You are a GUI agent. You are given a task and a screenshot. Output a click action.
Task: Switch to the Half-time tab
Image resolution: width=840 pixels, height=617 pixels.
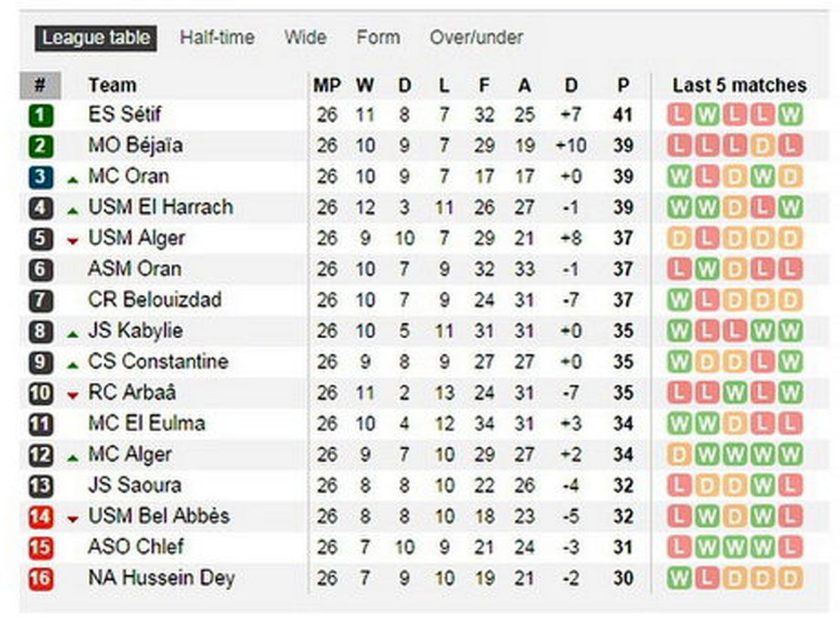(x=217, y=38)
